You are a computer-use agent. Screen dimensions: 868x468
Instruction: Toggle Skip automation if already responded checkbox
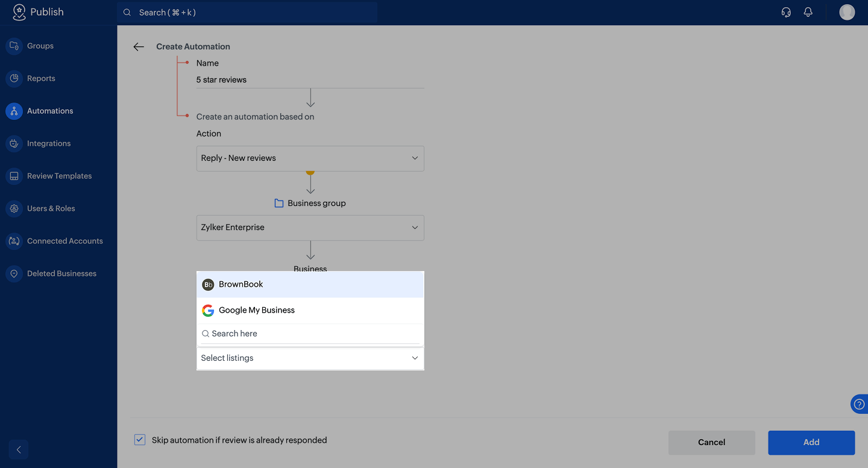tap(140, 440)
